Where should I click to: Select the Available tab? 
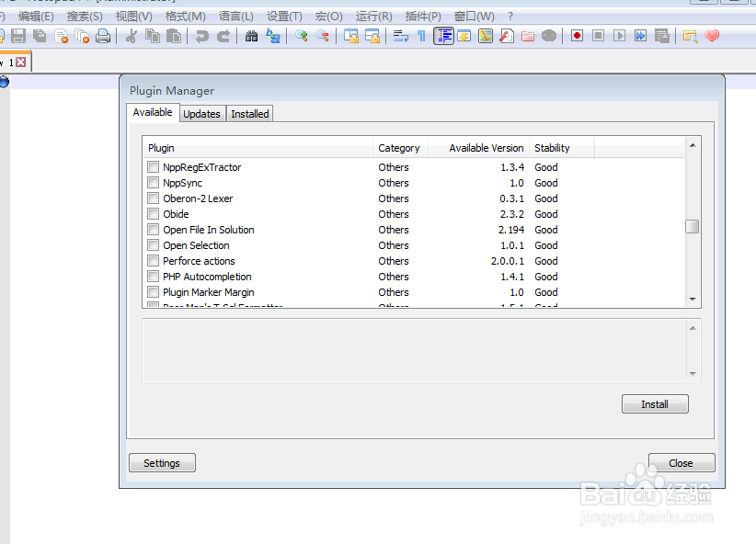coord(153,112)
